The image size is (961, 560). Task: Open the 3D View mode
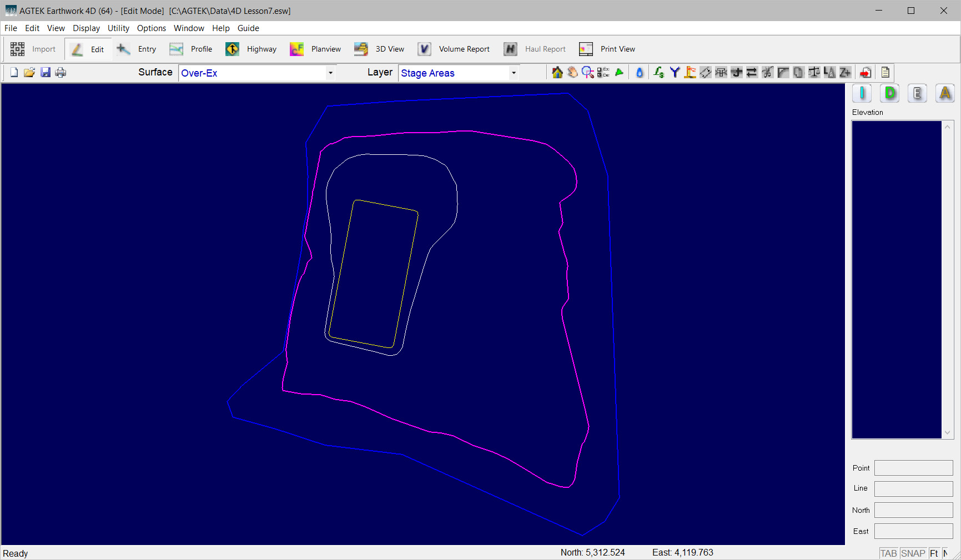click(379, 49)
